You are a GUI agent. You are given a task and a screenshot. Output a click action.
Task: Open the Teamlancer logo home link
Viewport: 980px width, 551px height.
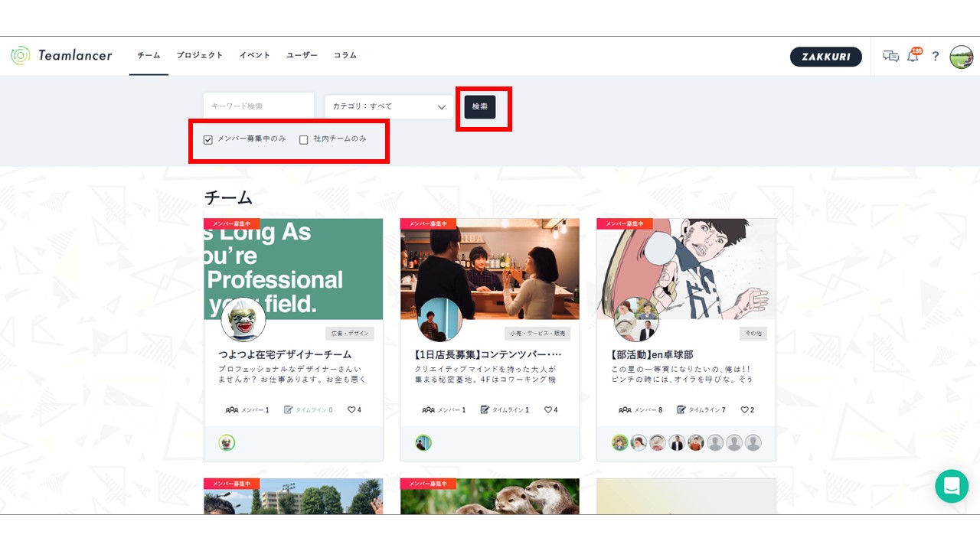(x=61, y=55)
